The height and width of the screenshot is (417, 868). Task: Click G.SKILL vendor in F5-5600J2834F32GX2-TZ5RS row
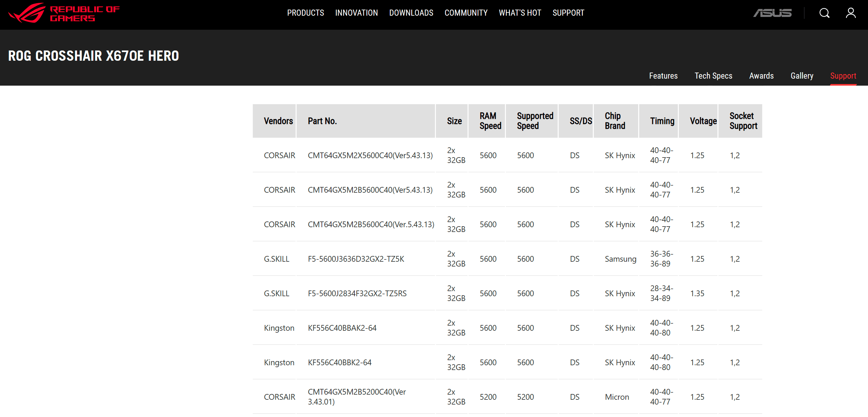coord(276,293)
